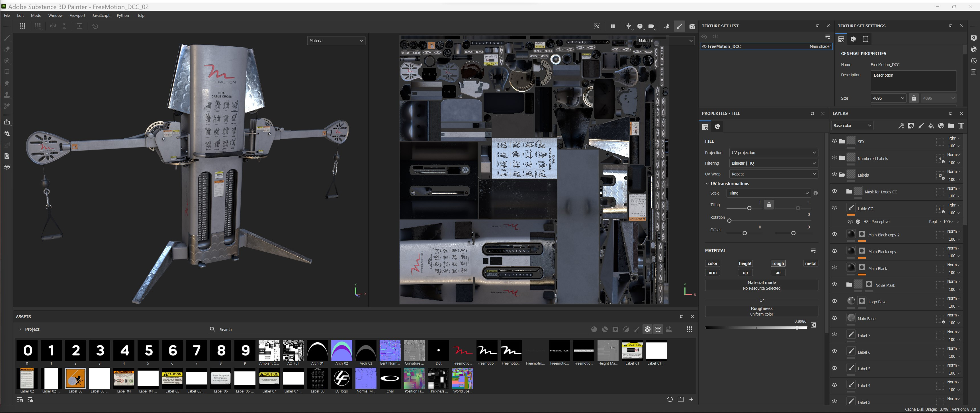Click the add folder icon in Layers
Screen dimensions: 980x413
pos(951,126)
